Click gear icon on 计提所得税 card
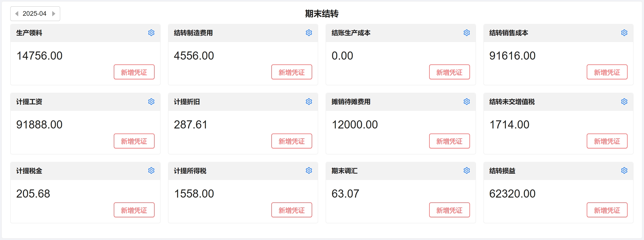This screenshot has width=644, height=240. pyautogui.click(x=309, y=171)
